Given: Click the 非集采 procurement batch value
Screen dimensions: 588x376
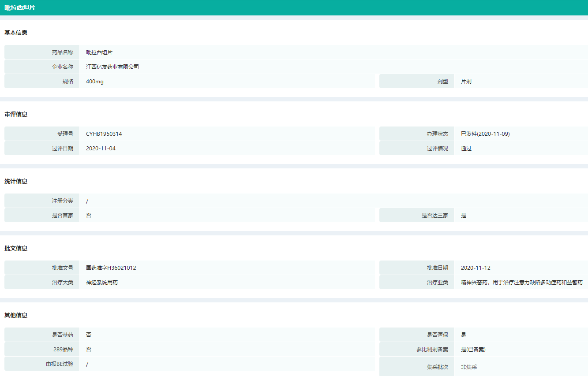Looking at the screenshot, I should 469,367.
